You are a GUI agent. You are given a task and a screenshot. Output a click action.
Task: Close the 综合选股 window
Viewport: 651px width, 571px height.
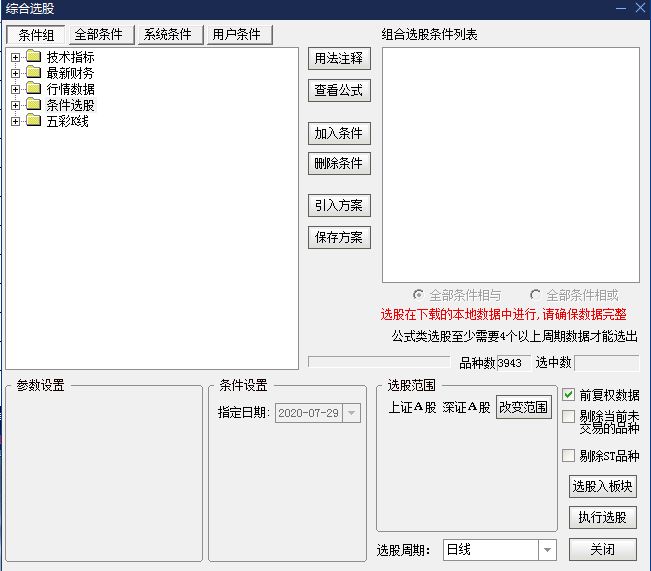pyautogui.click(x=640, y=7)
